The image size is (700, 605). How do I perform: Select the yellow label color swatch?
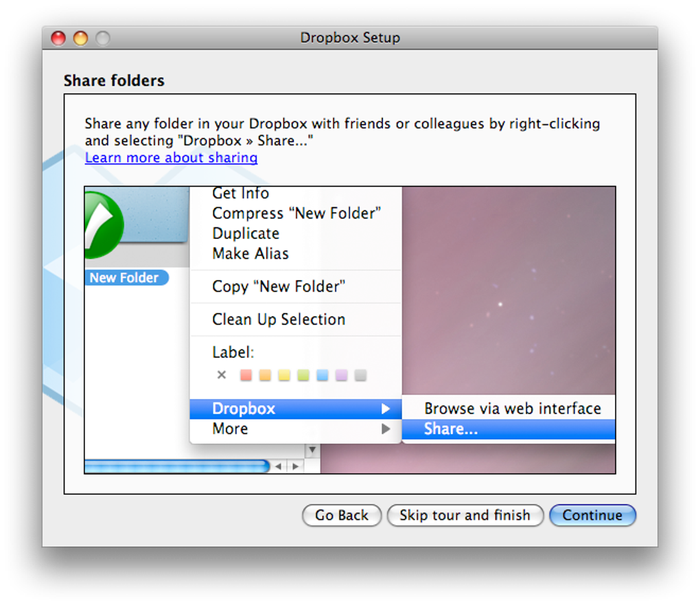pos(284,375)
